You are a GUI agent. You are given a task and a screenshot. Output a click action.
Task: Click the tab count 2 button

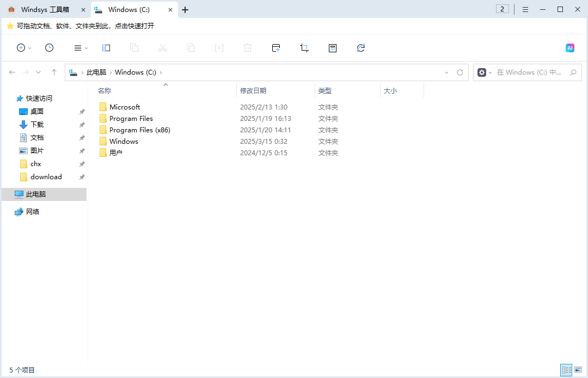502,9
